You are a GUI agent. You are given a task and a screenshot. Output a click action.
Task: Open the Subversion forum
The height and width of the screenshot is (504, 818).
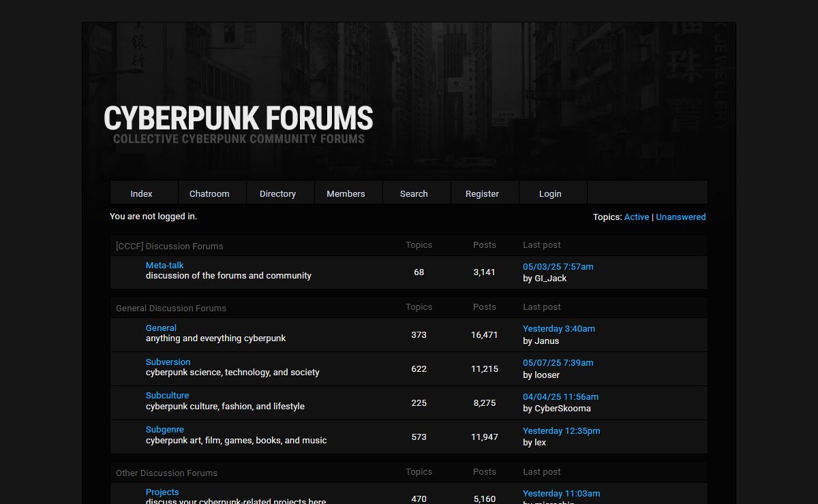(168, 362)
